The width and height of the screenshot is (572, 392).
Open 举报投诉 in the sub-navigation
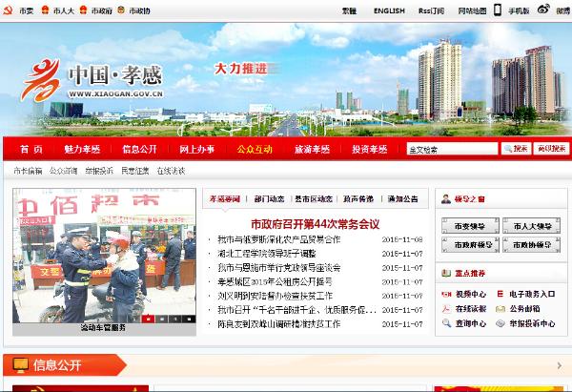tap(99, 171)
